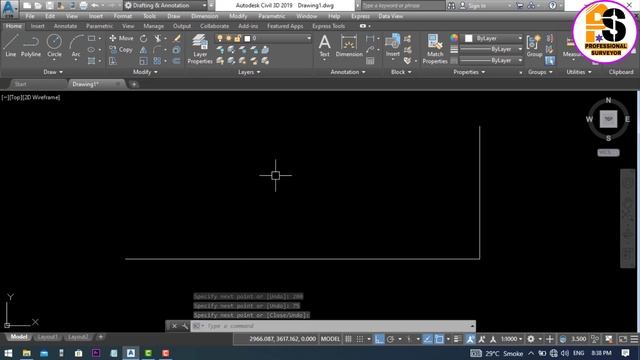Viewport: 640px width, 360px height.
Task: Select the Trim tool
Action: 158,39
